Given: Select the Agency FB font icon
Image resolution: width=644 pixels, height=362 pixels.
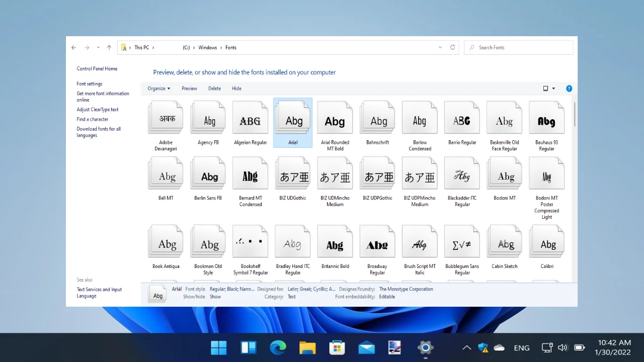Looking at the screenshot, I should 208,118.
